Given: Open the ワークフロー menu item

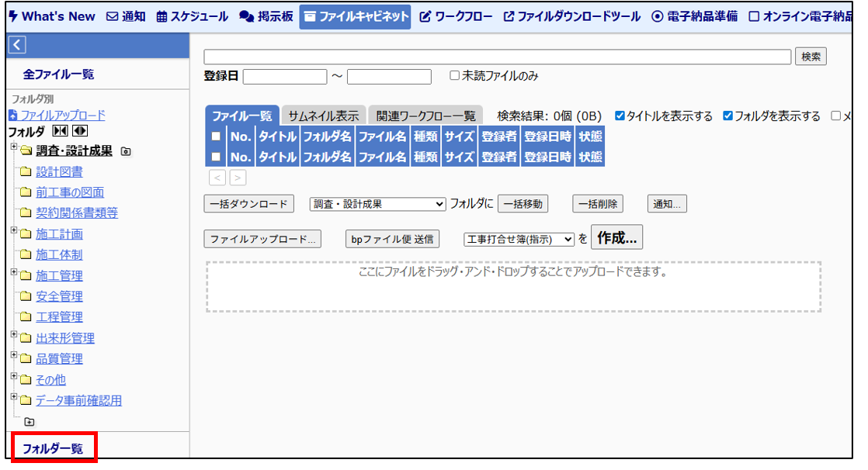Looking at the screenshot, I should (456, 16).
